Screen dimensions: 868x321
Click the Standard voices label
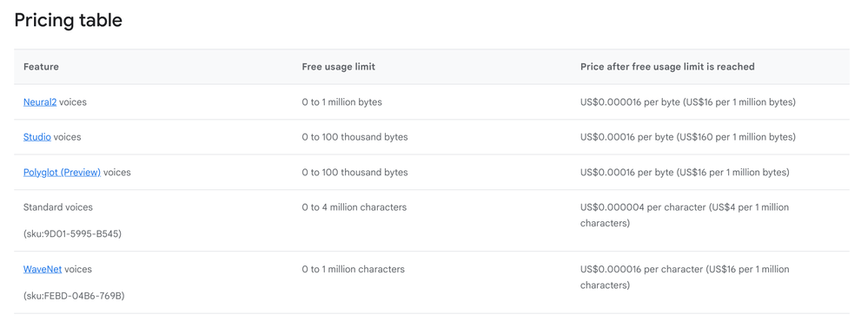point(58,207)
